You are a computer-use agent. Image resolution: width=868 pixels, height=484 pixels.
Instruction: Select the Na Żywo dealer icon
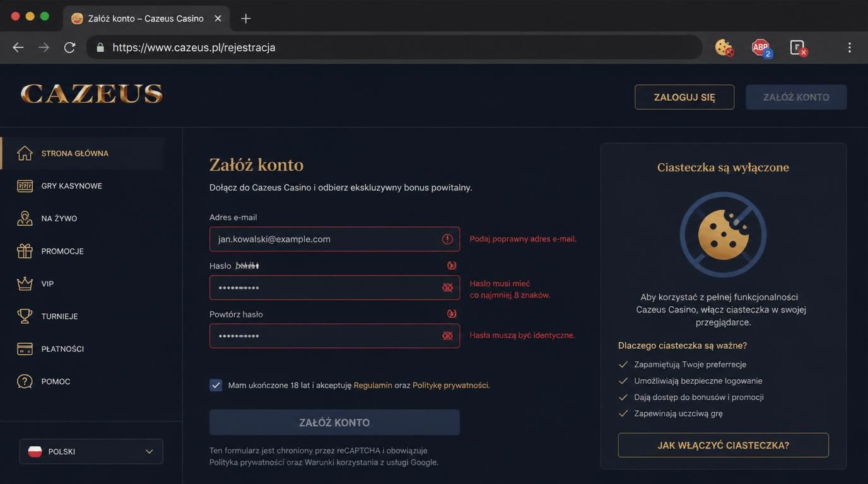pyautogui.click(x=25, y=219)
